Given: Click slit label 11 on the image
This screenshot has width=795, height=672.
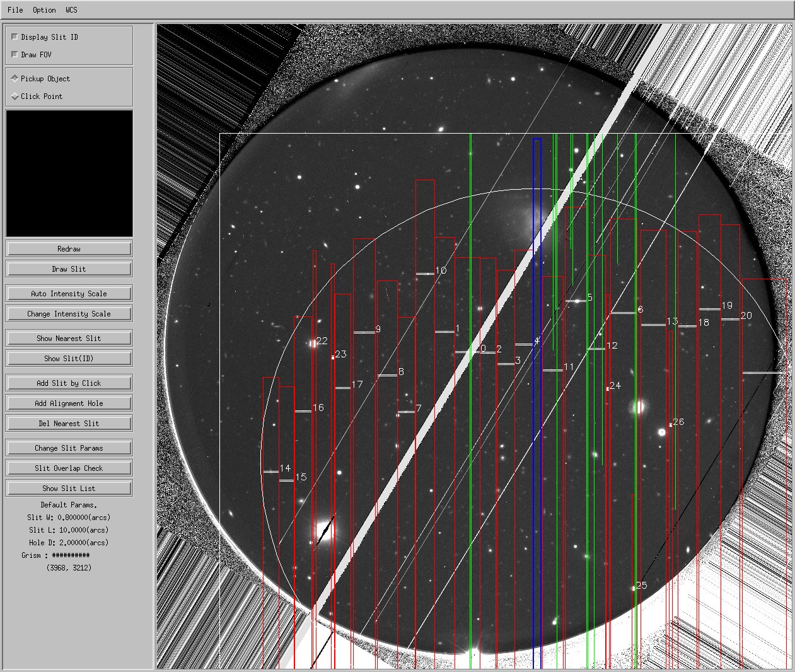Looking at the screenshot, I should 569,367.
